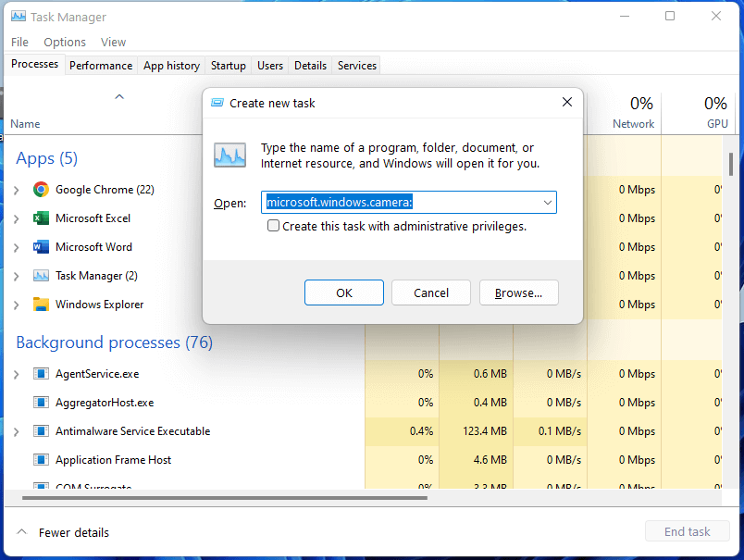
Task: Open the File menu
Action: coord(20,43)
